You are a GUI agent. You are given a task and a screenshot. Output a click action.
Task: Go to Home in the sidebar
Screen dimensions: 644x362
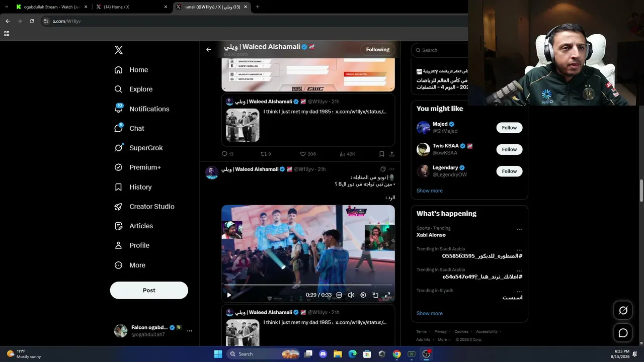131,70
